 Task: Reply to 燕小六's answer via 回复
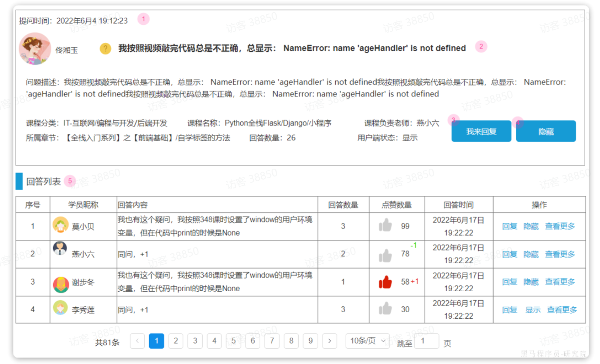(510, 254)
